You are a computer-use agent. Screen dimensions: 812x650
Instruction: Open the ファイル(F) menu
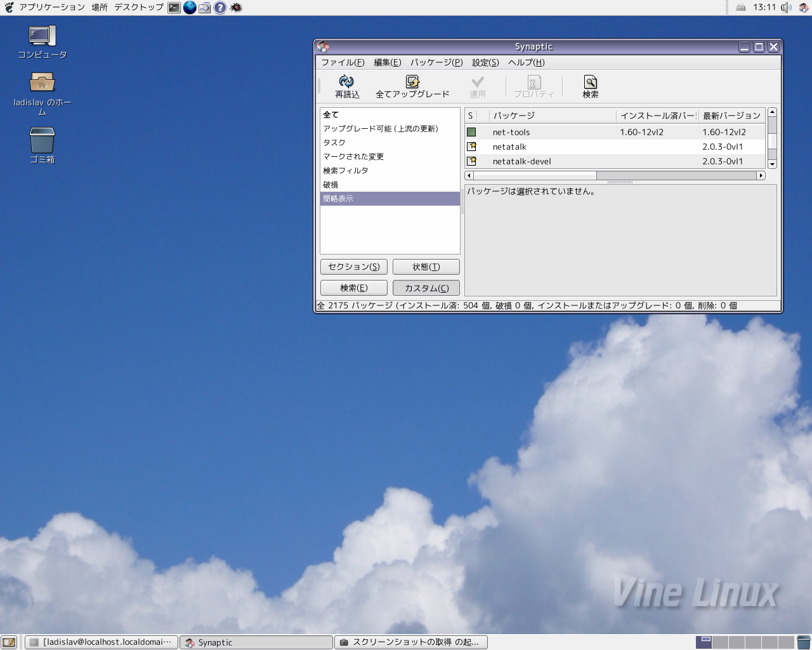click(343, 62)
